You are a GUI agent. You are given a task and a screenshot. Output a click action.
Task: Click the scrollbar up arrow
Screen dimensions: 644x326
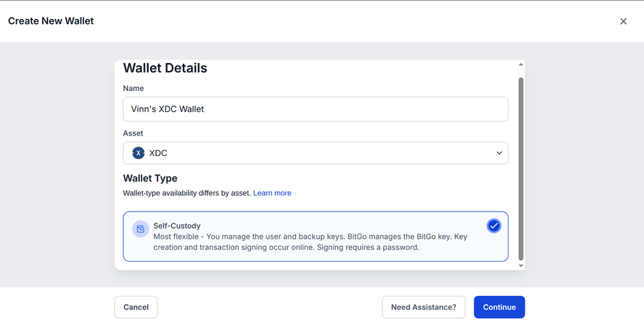click(521, 65)
